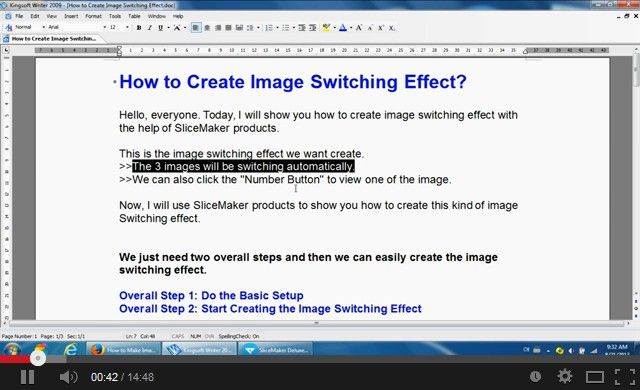The height and width of the screenshot is (390, 640).
Task: Open the View menu
Action: tap(51, 16)
